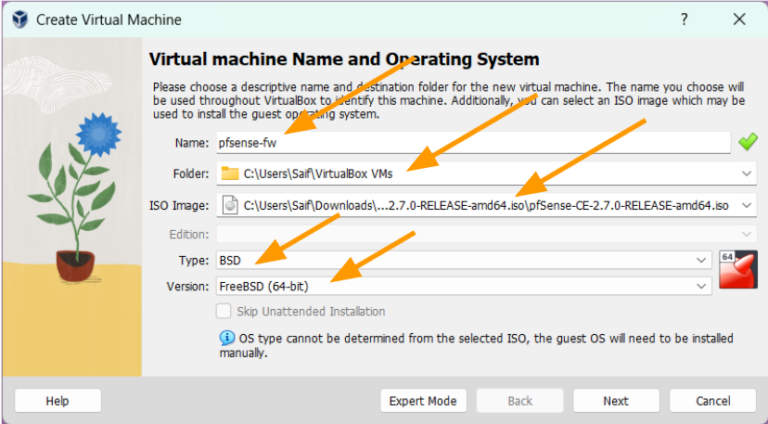The image size is (768, 424).
Task: Click the Folder path C:\Users\Saif\VirtualBox VMs
Action: (x=318, y=174)
